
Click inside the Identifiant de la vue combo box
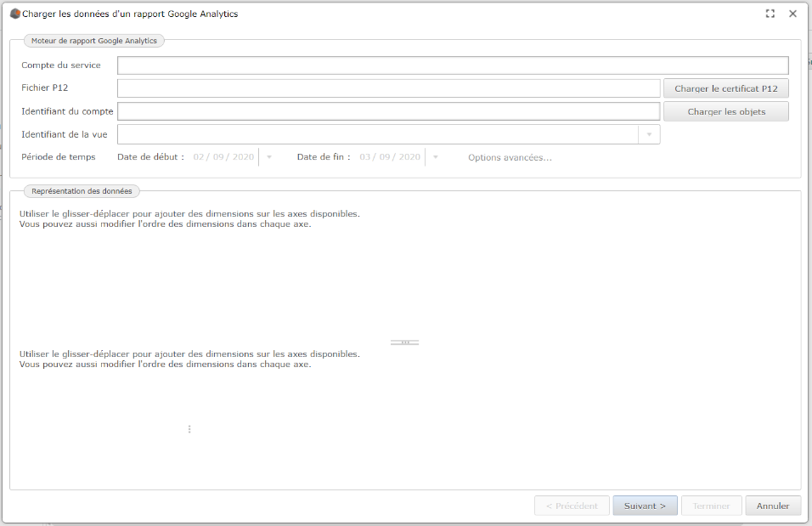pyautogui.click(x=377, y=134)
